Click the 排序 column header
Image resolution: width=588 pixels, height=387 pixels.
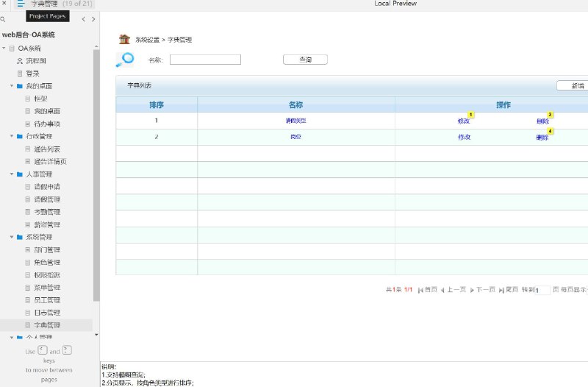tap(157, 104)
